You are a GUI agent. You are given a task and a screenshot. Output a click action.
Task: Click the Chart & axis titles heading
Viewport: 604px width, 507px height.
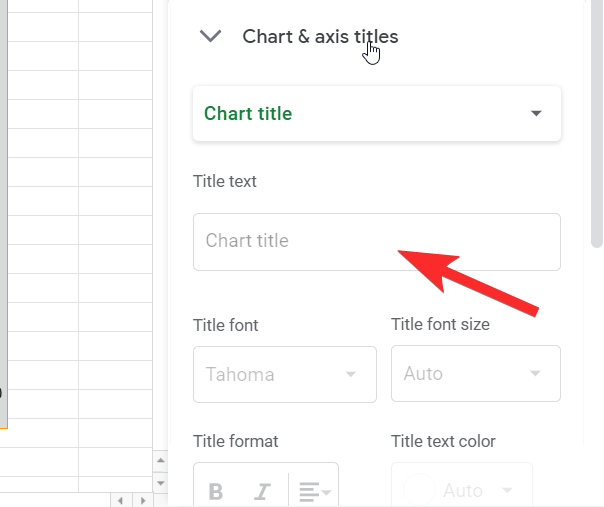tap(320, 37)
